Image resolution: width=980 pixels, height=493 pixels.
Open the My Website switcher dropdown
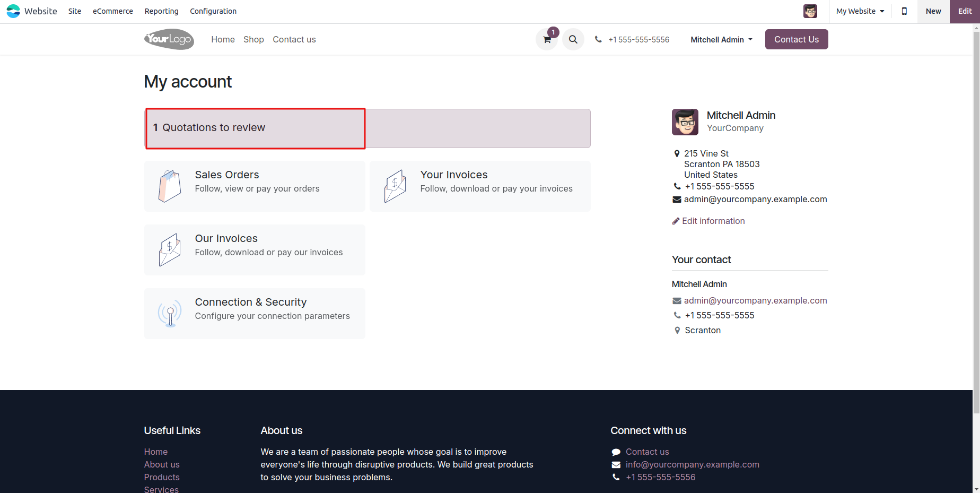(x=860, y=11)
